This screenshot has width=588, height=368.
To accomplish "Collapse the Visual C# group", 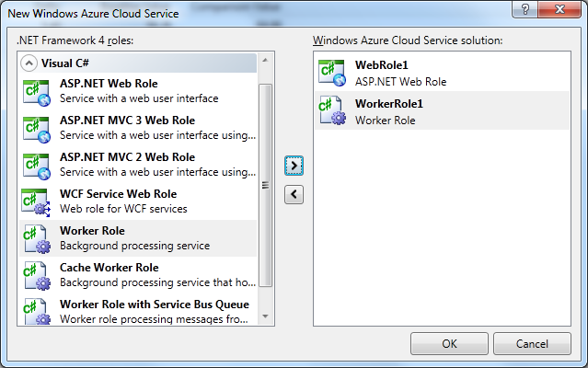I will [x=29, y=63].
